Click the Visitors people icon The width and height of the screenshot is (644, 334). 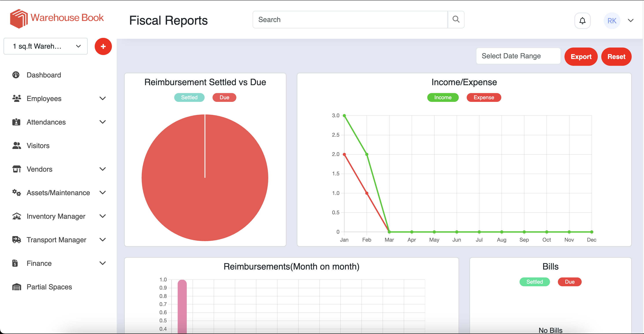(17, 146)
